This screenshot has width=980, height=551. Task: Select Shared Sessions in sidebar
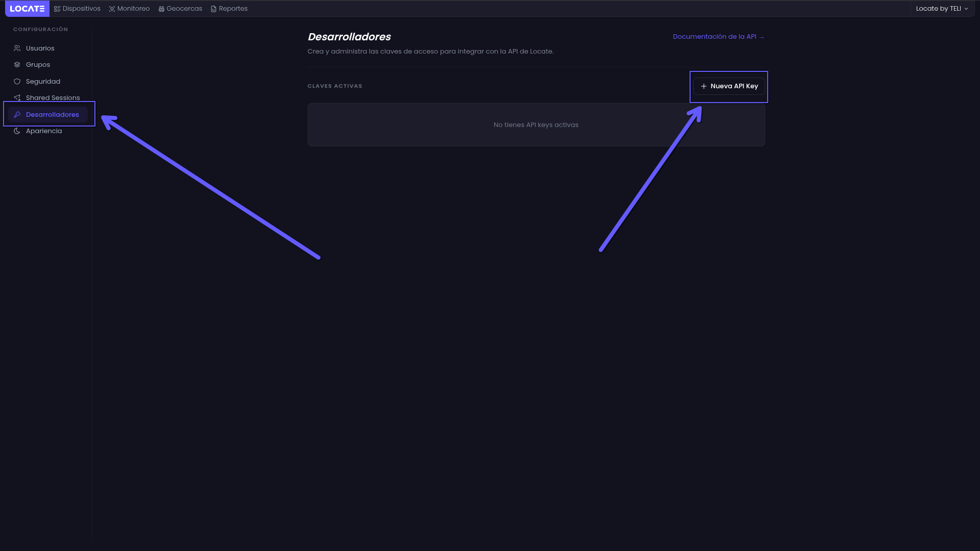53,98
